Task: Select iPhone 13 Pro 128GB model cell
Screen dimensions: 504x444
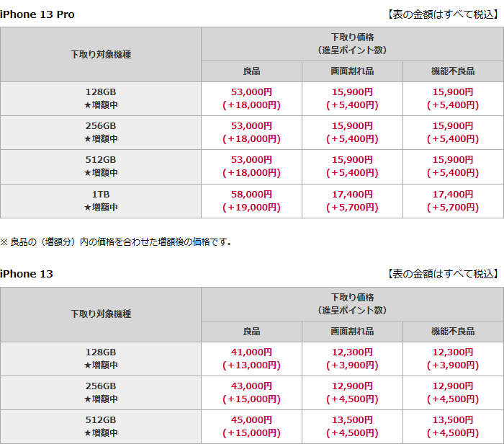Action: click(101, 98)
